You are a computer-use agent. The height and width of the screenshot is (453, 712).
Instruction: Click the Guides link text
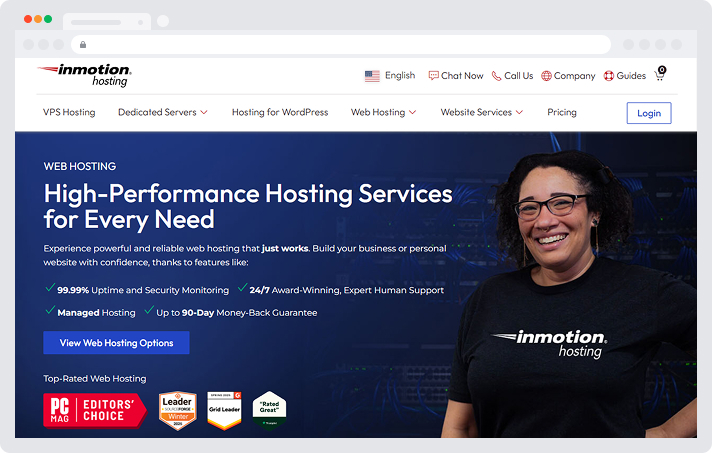pyautogui.click(x=631, y=76)
